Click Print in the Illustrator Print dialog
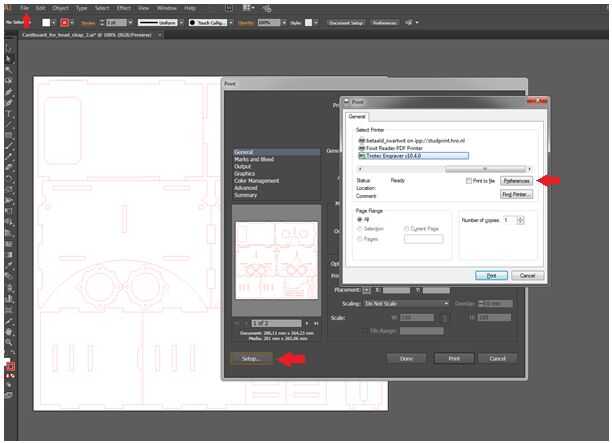The height and width of the screenshot is (443, 612). 454,358
